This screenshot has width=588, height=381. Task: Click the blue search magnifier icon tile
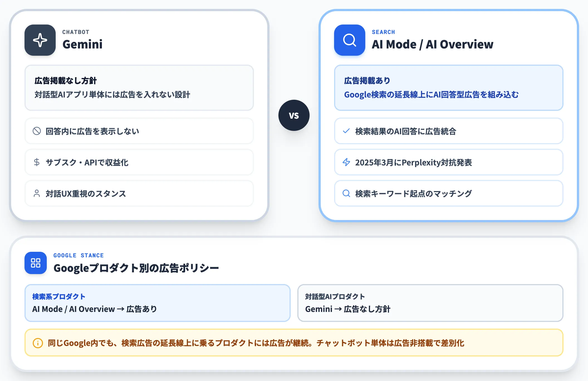[x=350, y=40]
